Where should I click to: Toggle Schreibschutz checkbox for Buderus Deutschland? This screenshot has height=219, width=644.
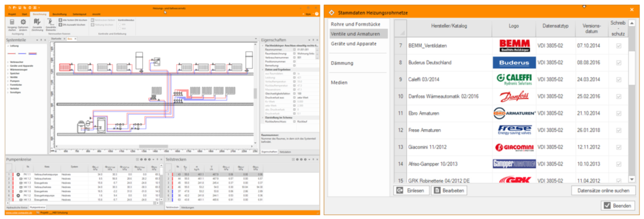pyautogui.click(x=619, y=62)
